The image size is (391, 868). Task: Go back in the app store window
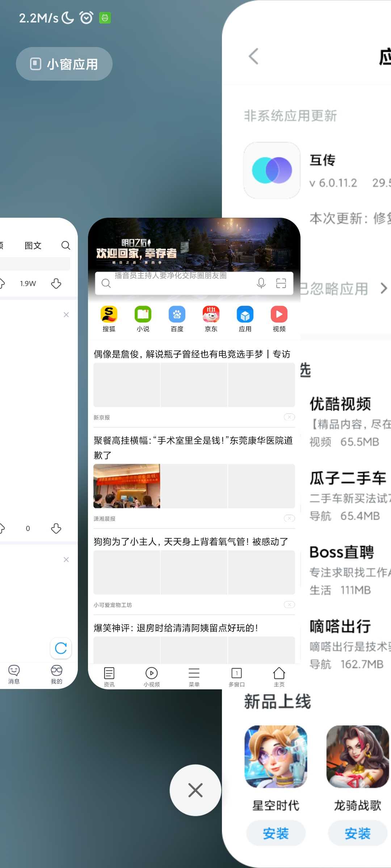[253, 56]
